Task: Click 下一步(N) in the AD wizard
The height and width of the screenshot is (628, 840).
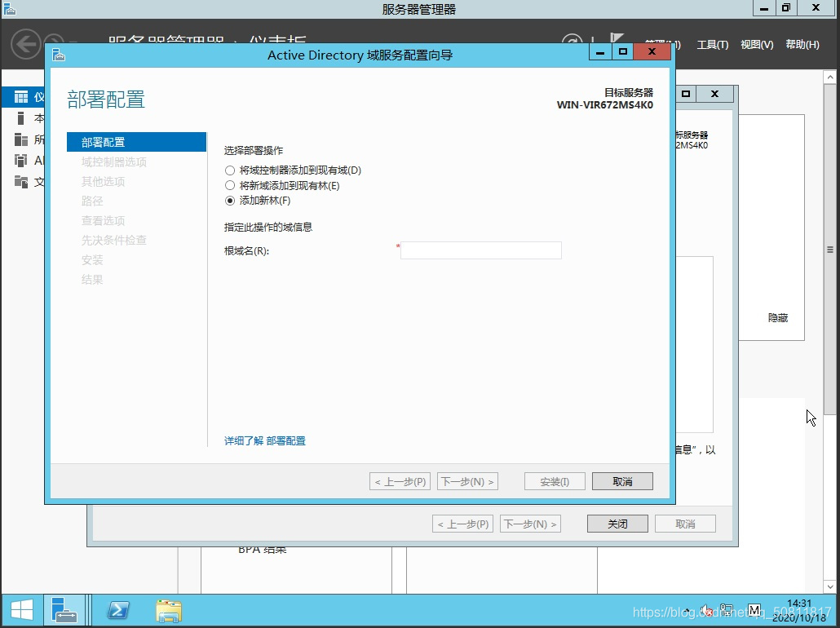Action: click(467, 481)
